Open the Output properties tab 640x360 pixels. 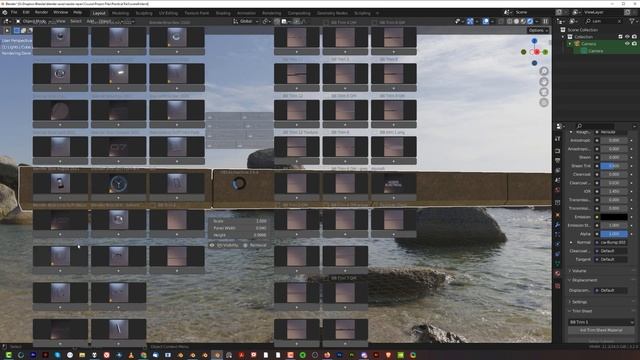[x=558, y=160]
